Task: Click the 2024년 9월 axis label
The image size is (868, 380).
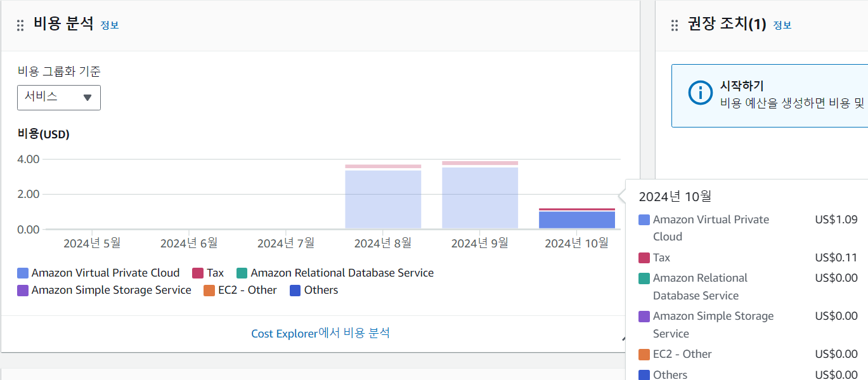Action: pos(480,243)
